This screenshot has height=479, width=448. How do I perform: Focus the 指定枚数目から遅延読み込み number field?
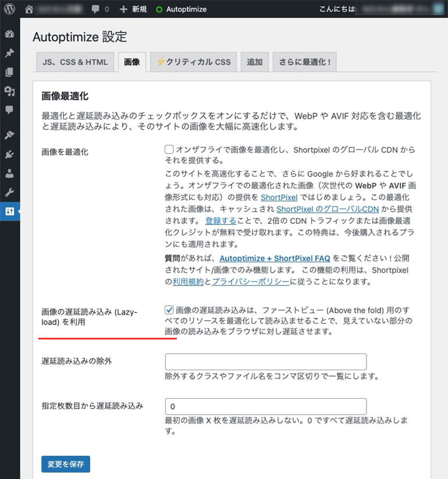(x=266, y=406)
